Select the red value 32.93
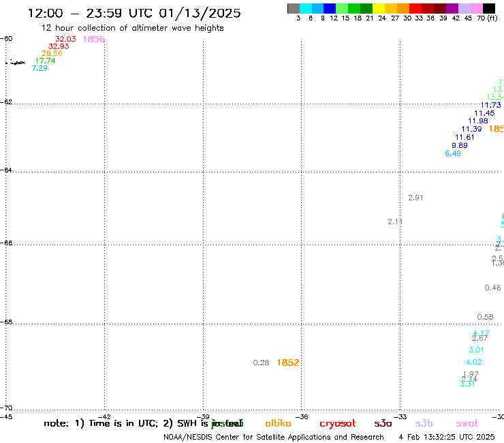 tap(59, 46)
